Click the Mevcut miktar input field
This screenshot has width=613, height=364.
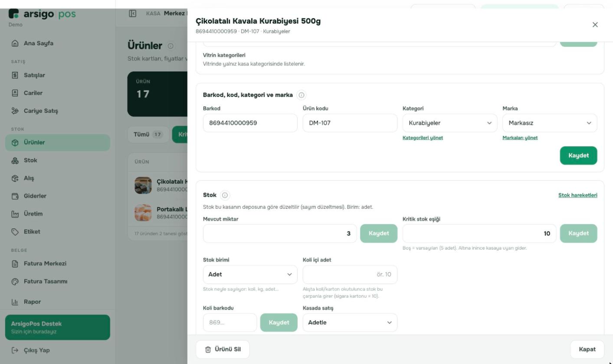[280, 234]
